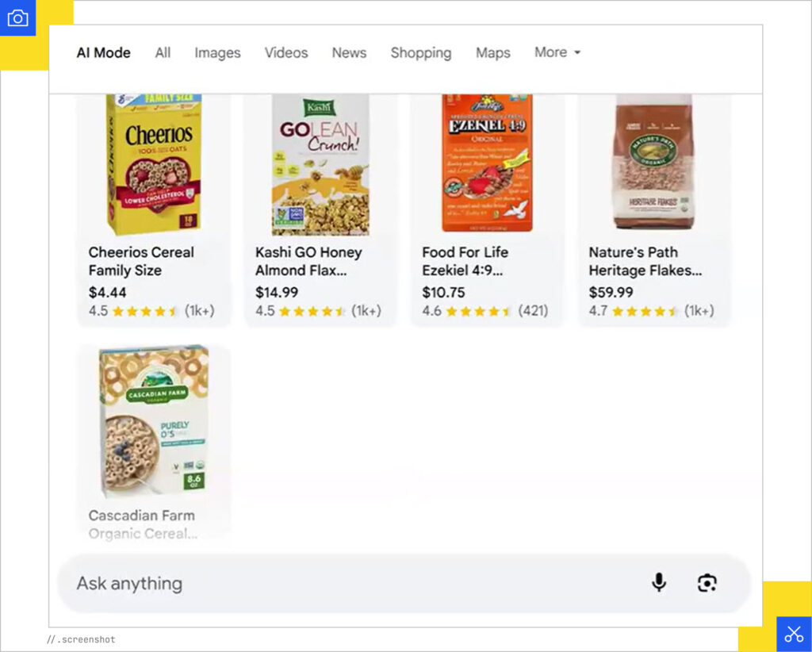Image resolution: width=812 pixels, height=652 pixels.
Task: Activate the voice search microphone
Action: [x=657, y=583]
